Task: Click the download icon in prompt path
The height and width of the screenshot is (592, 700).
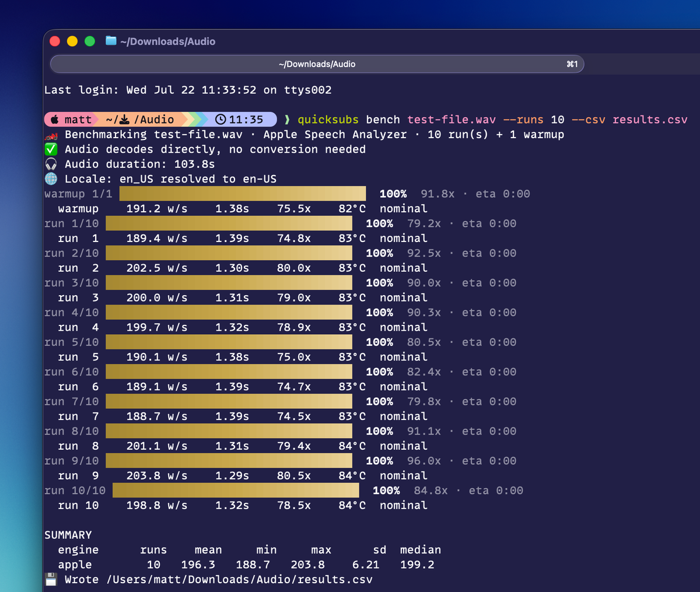Action: point(125,120)
